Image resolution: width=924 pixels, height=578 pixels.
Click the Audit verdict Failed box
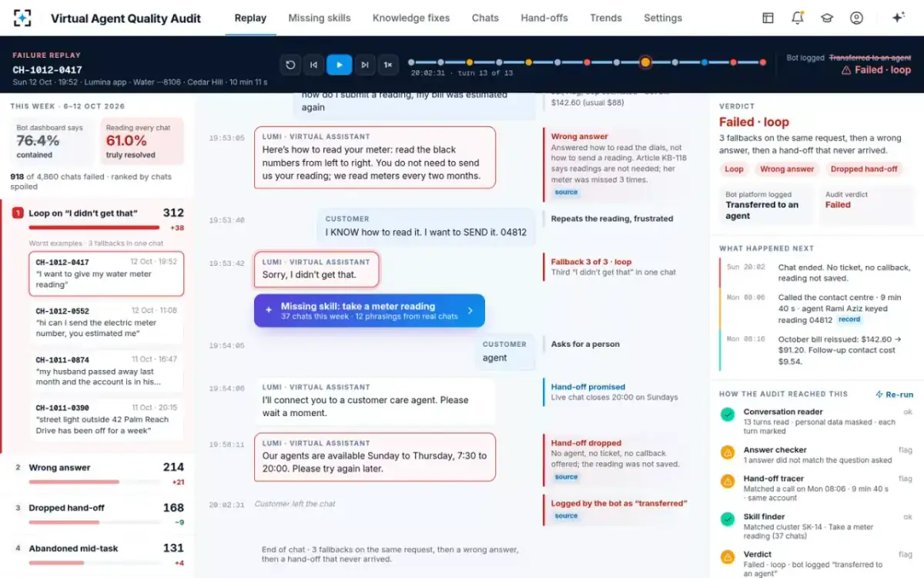click(866, 206)
